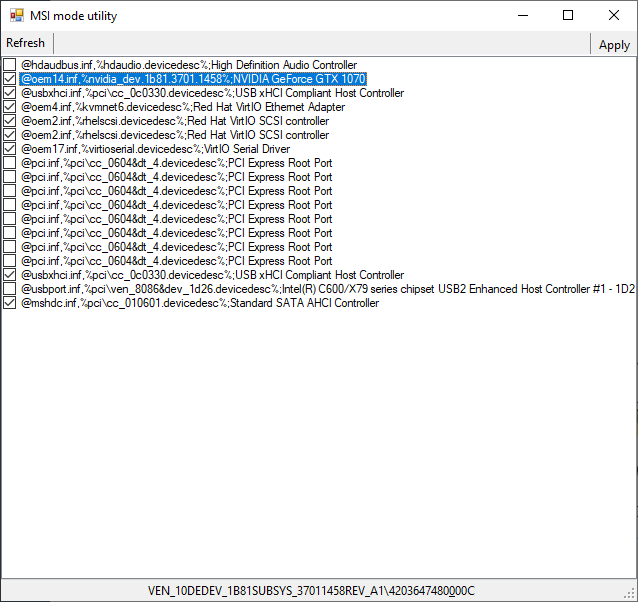Minimize the MSI mode utility window
This screenshot has width=638, height=602.
[x=523, y=15]
